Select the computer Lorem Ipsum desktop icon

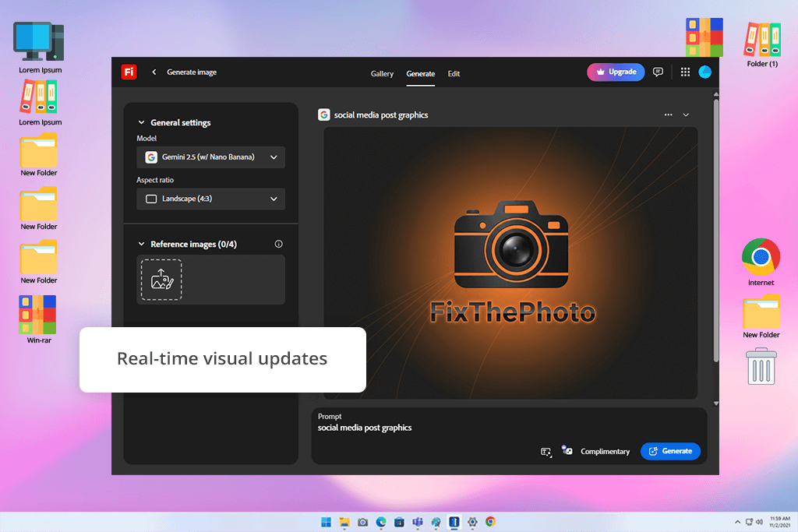[x=40, y=48]
